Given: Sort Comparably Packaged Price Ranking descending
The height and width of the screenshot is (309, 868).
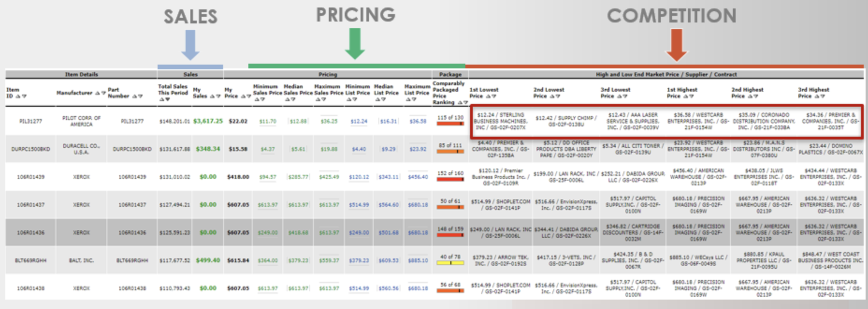Looking at the screenshot, I should [x=465, y=103].
